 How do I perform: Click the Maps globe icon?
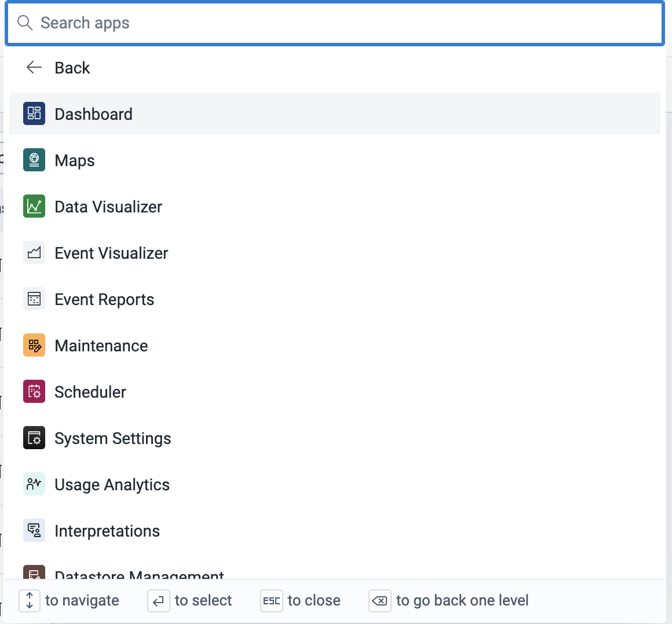point(34,160)
